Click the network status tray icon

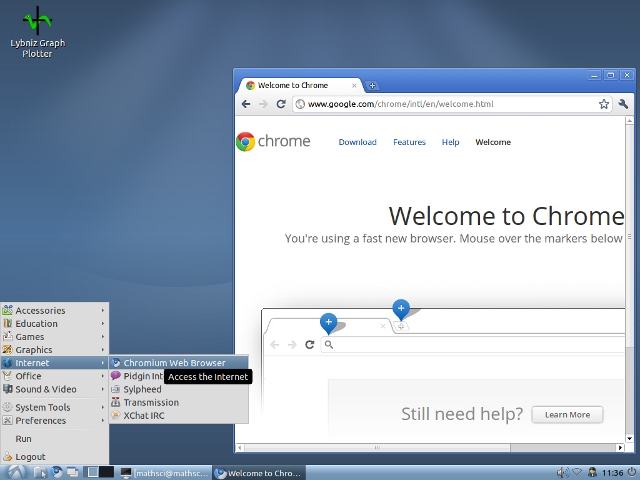577,472
